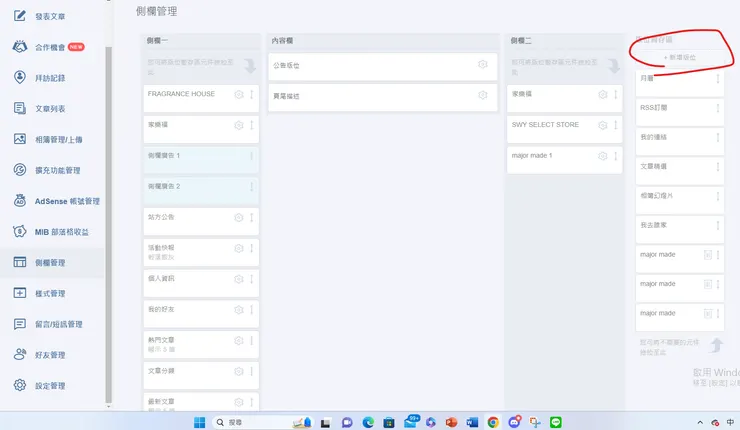The height and width of the screenshot is (430, 740).
Task: Open gear settings of 我的好友 block
Action: (x=239, y=310)
